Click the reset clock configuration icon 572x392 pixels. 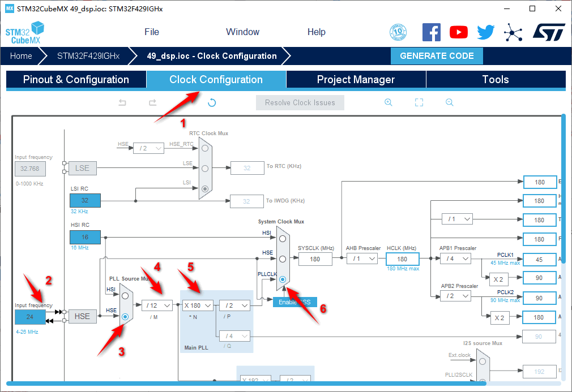pos(212,102)
